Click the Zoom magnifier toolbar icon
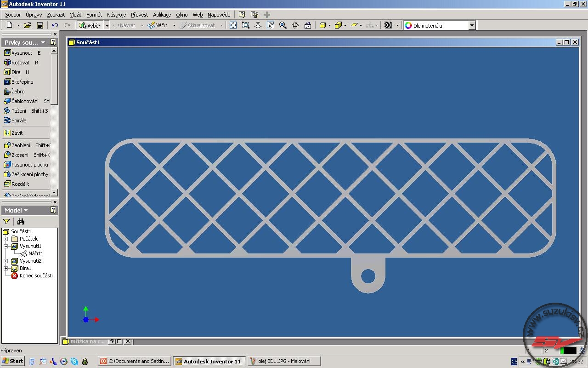 tap(283, 25)
